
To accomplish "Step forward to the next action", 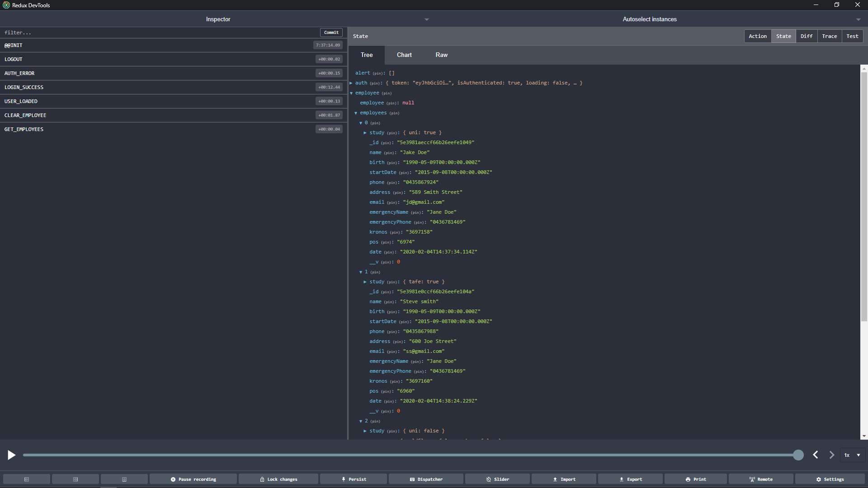I will tap(832, 455).
